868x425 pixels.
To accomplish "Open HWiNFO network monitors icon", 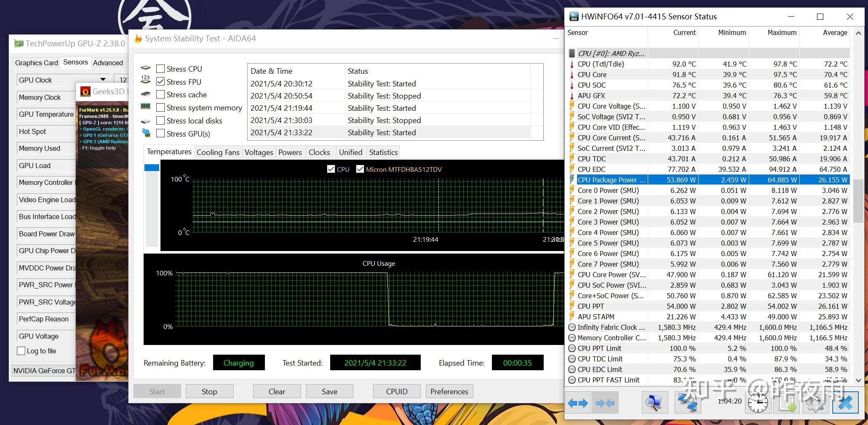I will (x=687, y=403).
